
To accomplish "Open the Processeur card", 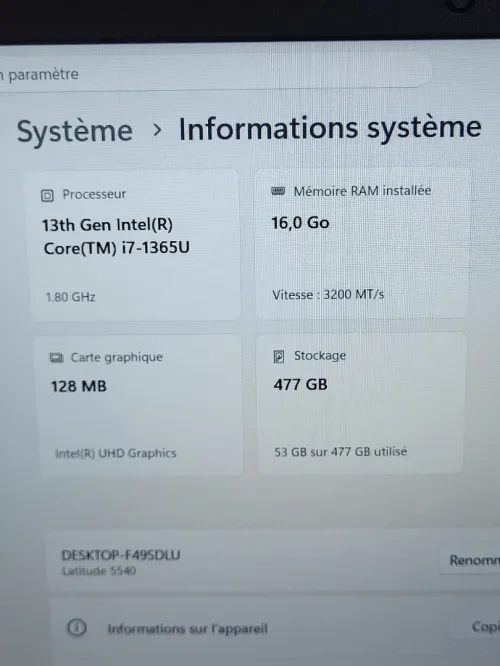I will pyautogui.click(x=136, y=246).
